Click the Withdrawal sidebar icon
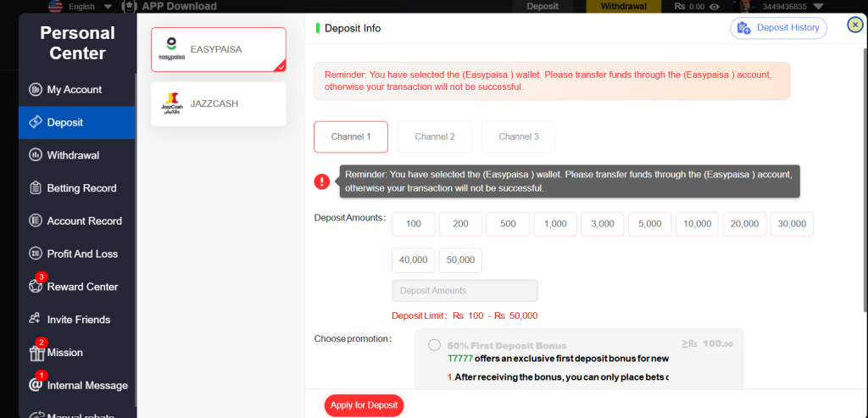The width and height of the screenshot is (868, 418). (x=36, y=155)
